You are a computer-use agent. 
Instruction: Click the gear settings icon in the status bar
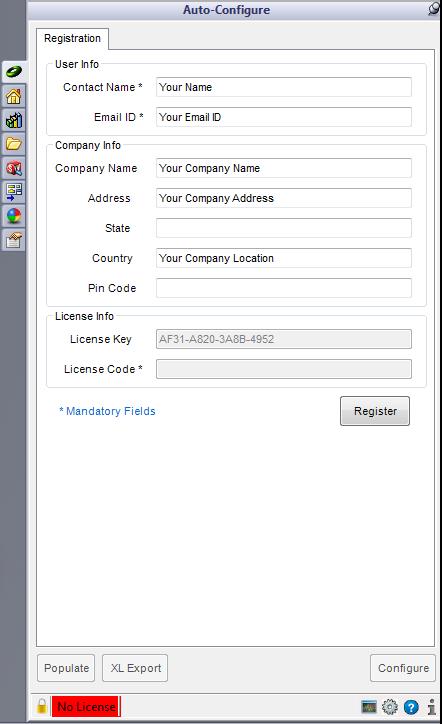coord(390,706)
